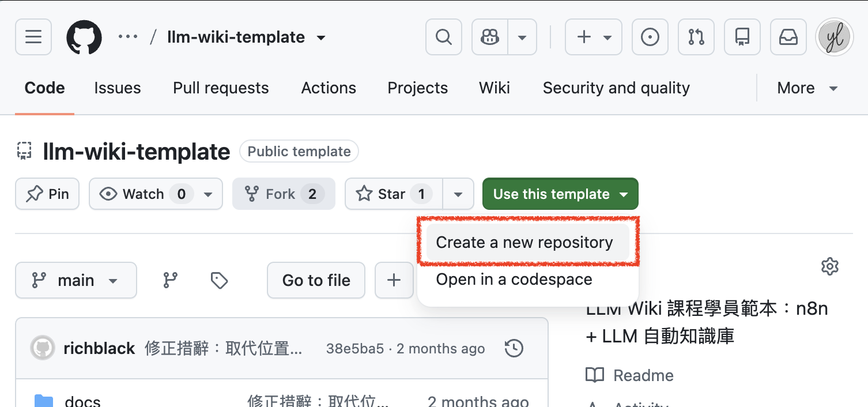Open the main branch selector
868x407 pixels.
coord(76,280)
